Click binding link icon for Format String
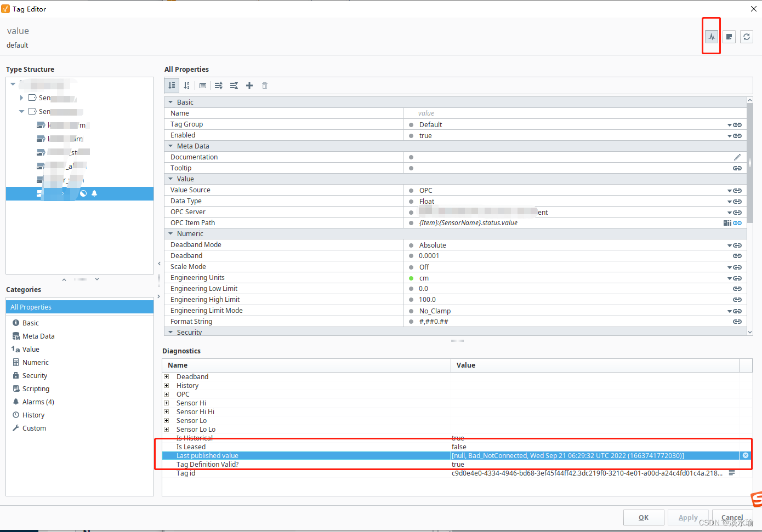This screenshot has height=532, width=762. [x=737, y=322]
